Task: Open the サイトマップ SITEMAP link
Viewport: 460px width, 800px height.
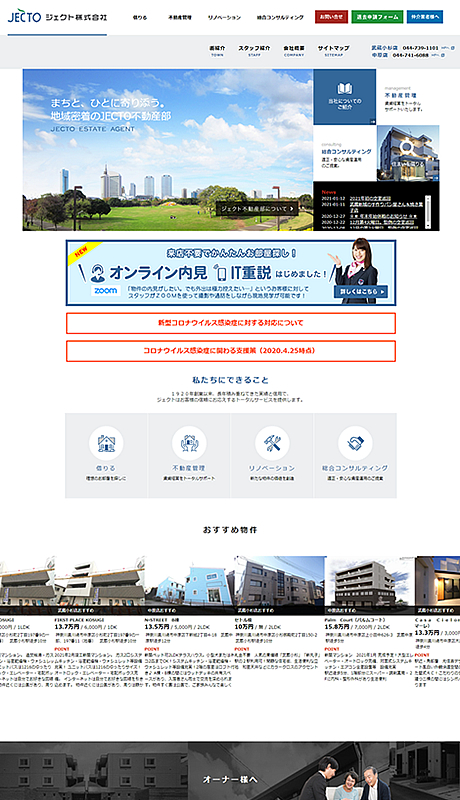Action: pos(334,51)
